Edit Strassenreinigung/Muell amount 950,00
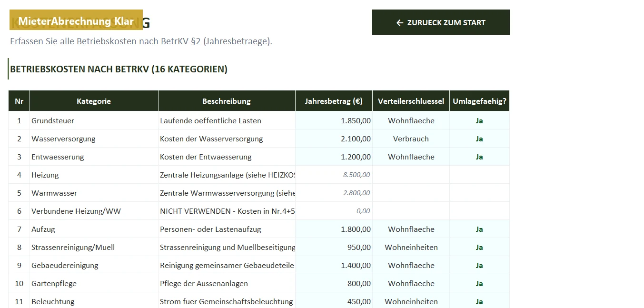 pos(334,247)
